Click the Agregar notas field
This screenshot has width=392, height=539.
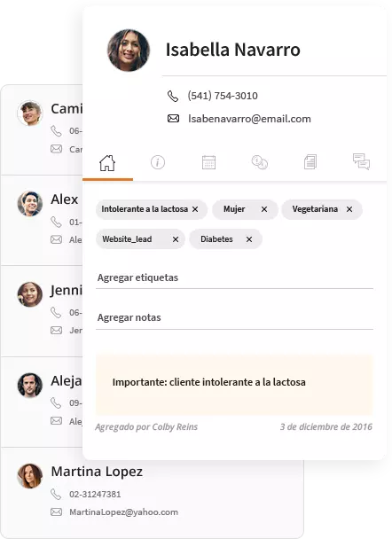point(234,318)
